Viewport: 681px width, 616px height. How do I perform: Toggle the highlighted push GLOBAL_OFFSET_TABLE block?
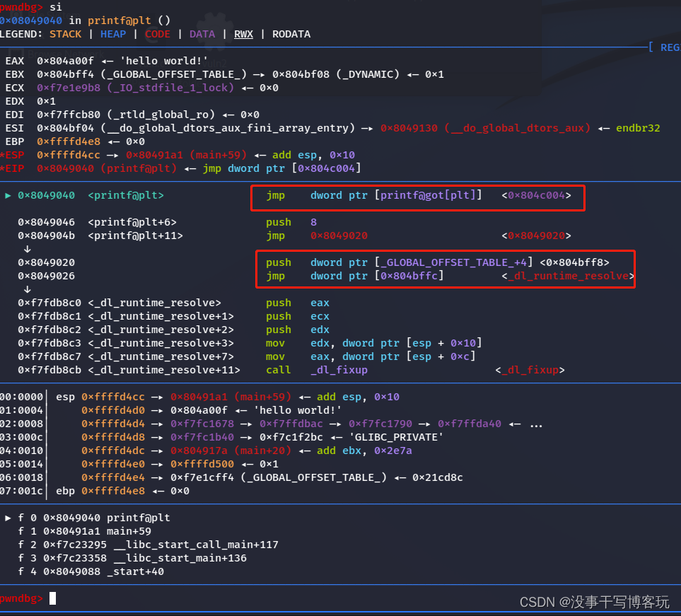(x=446, y=269)
